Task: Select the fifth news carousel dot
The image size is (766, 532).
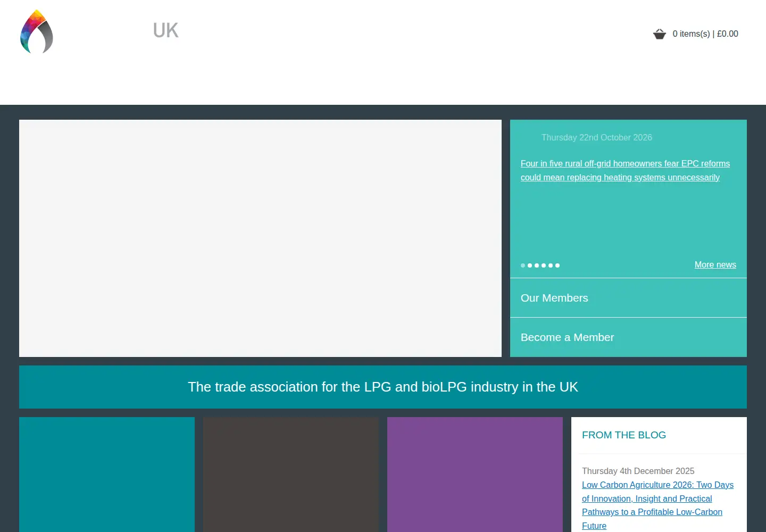Action: 551,265
